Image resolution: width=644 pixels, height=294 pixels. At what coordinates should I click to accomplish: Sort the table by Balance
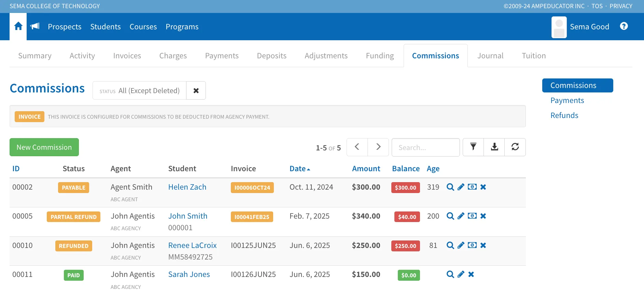click(x=406, y=168)
